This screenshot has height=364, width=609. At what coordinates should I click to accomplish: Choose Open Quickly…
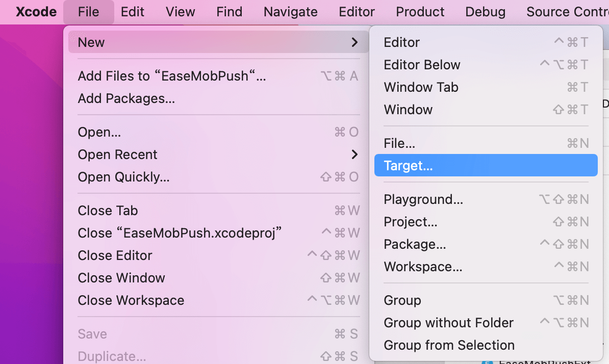pyautogui.click(x=218, y=177)
